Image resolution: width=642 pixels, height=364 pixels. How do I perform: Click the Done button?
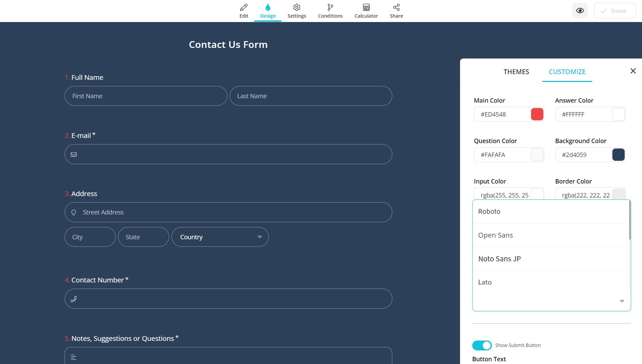(614, 11)
